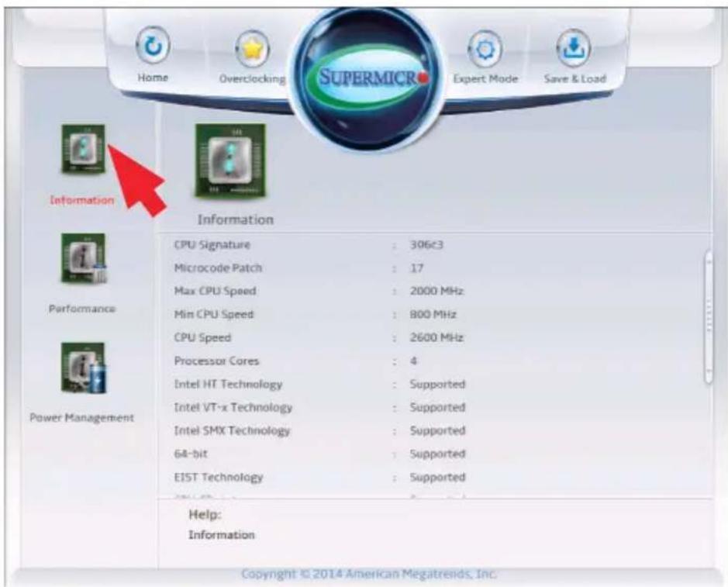Viewport: 728px width, 587px height.
Task: Click the 800 MHz value
Action: pyautogui.click(x=433, y=314)
